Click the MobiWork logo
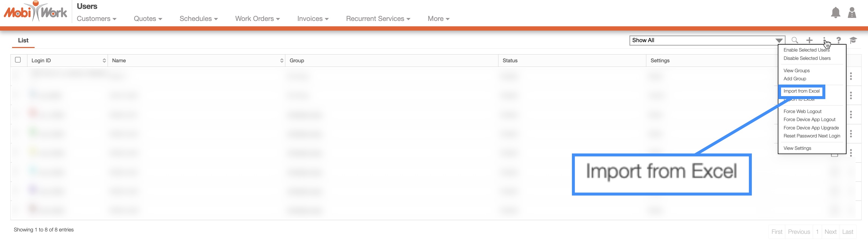 click(35, 12)
